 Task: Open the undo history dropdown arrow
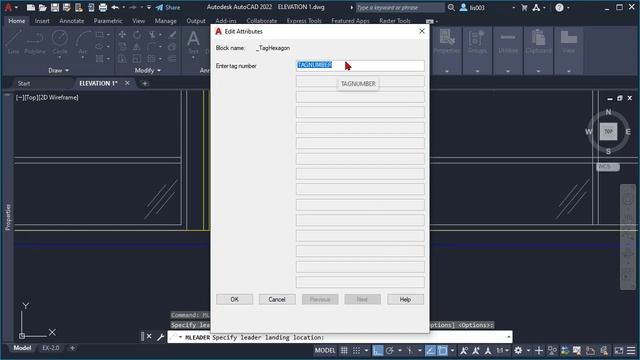[x=124, y=7]
